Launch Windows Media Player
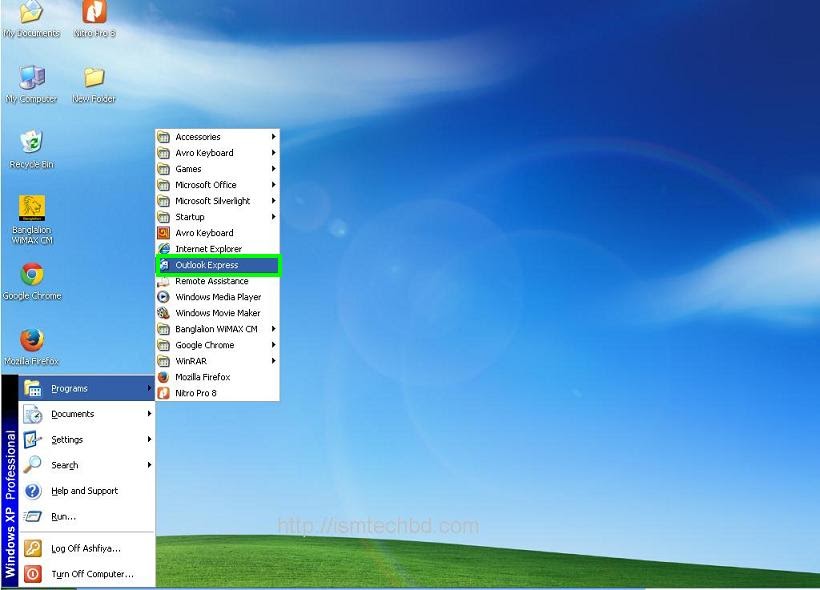 pos(218,297)
